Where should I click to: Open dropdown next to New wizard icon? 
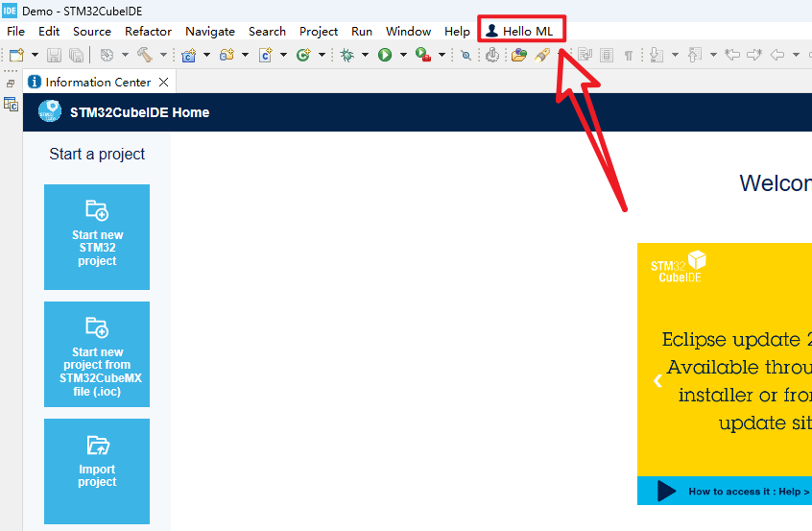pyautogui.click(x=35, y=55)
